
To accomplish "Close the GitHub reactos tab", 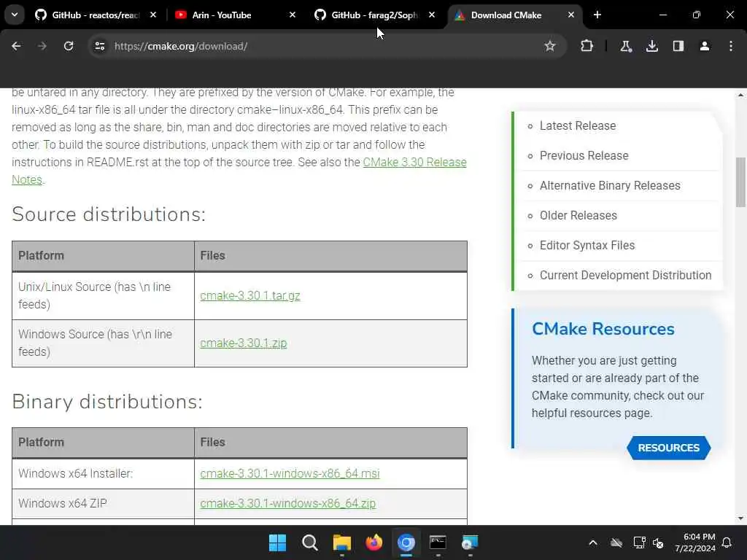I will (x=153, y=15).
